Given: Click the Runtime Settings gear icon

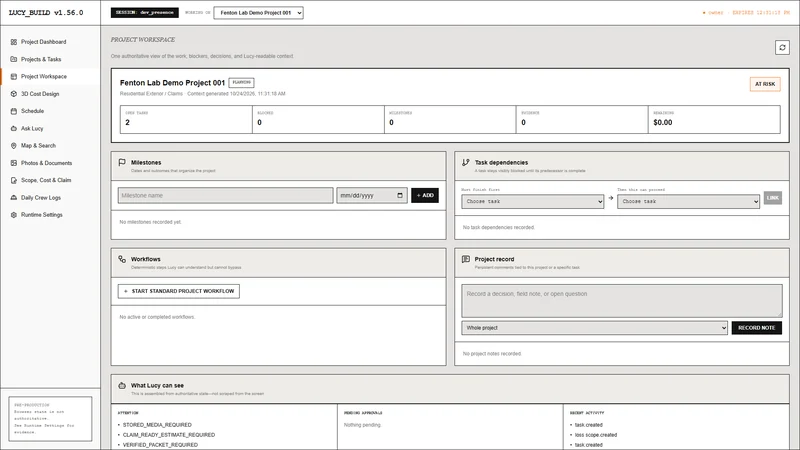Looking at the screenshot, I should coord(14,215).
